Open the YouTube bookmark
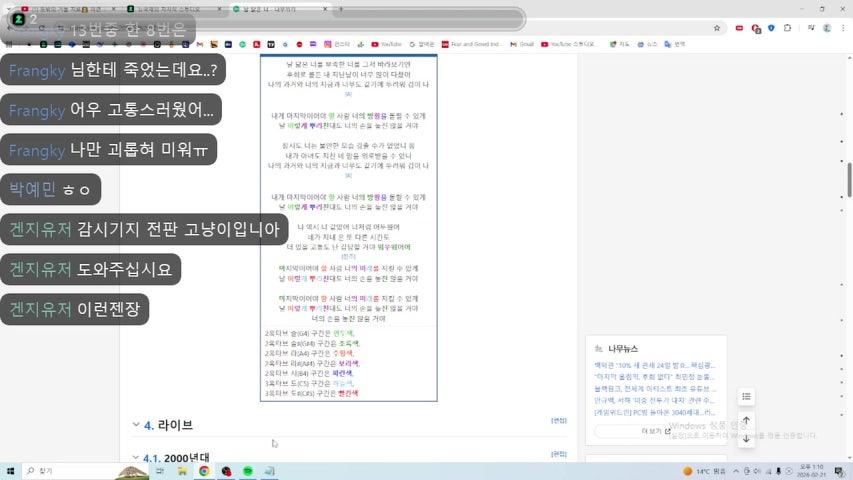Viewport: 853px width, 480px height. tap(386, 44)
